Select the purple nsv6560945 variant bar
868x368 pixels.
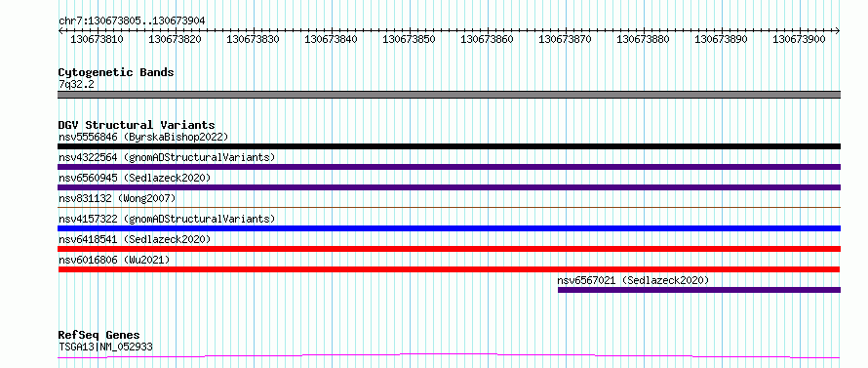[x=450, y=187]
